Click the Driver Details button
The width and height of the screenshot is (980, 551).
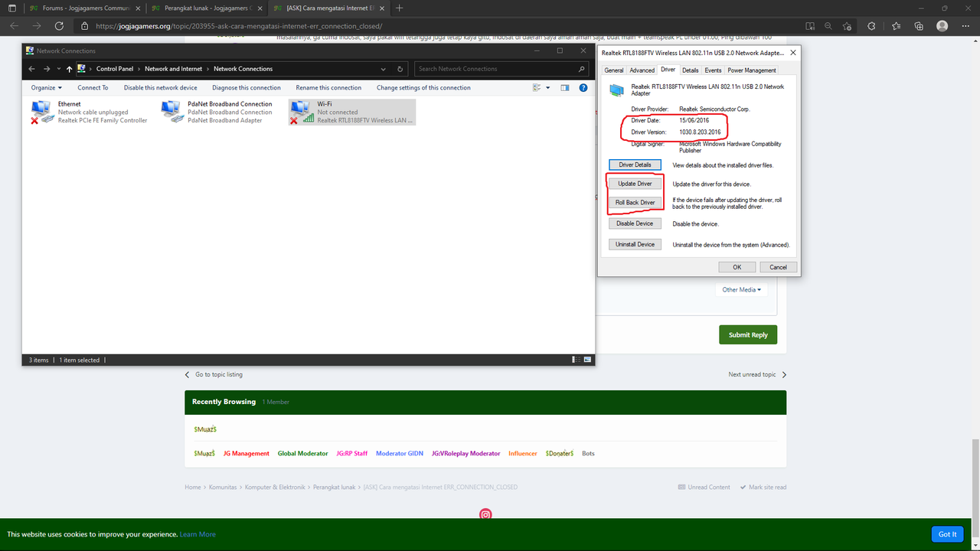point(635,165)
